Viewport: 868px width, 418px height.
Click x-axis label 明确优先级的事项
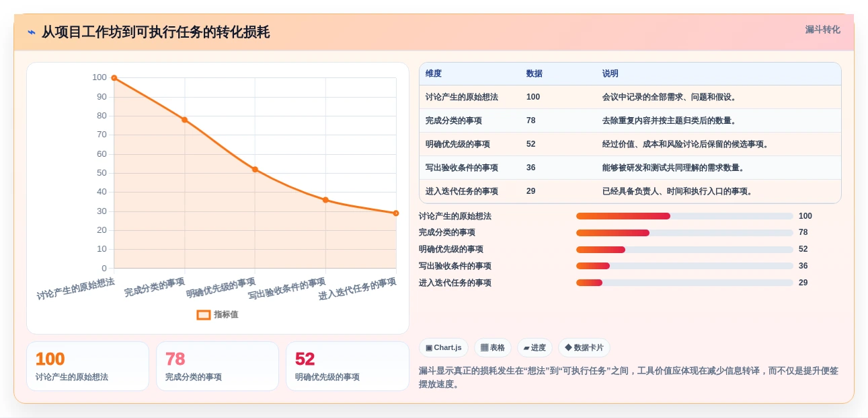coord(221,288)
